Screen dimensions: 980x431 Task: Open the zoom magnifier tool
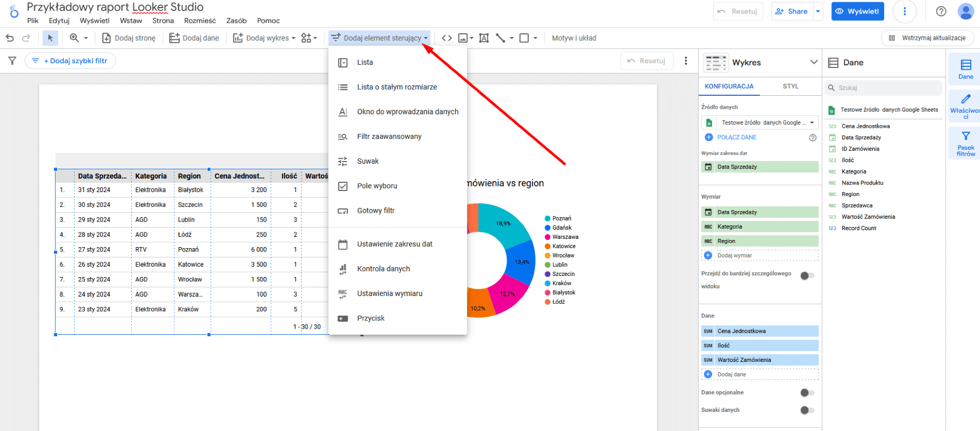[x=74, y=38]
